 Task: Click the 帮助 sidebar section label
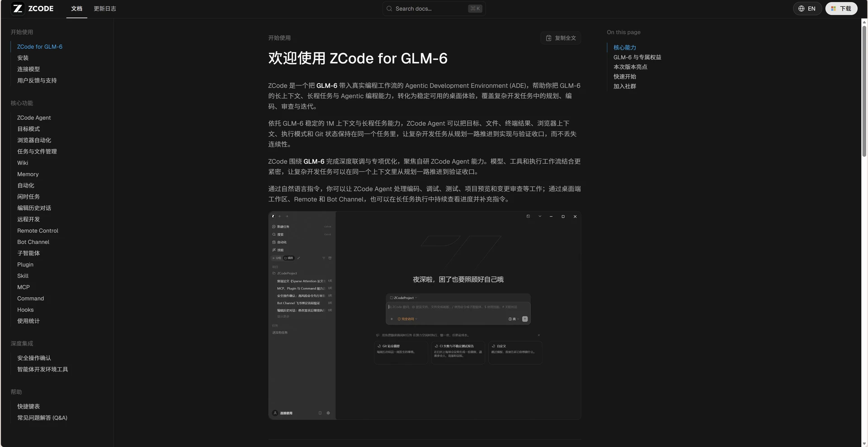tap(16, 392)
